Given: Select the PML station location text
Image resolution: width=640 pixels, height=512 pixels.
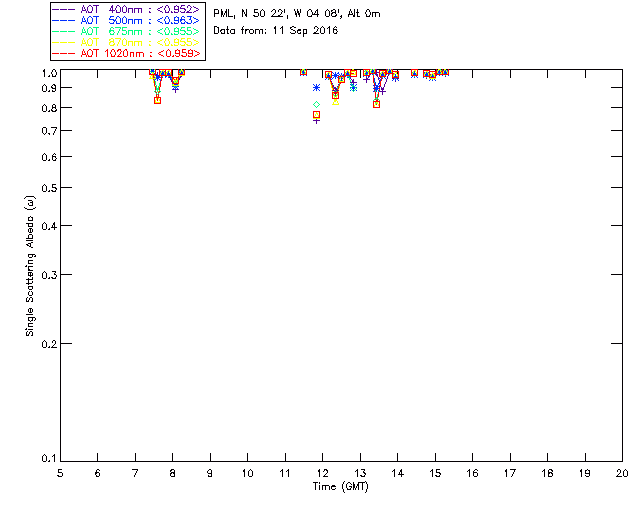Looking at the screenshot, I should click(297, 14).
